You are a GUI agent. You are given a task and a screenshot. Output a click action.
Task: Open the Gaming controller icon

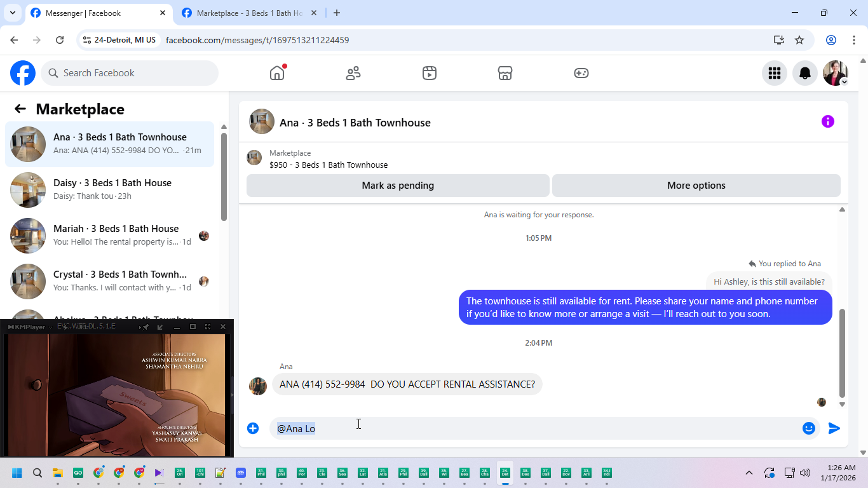[x=581, y=73]
